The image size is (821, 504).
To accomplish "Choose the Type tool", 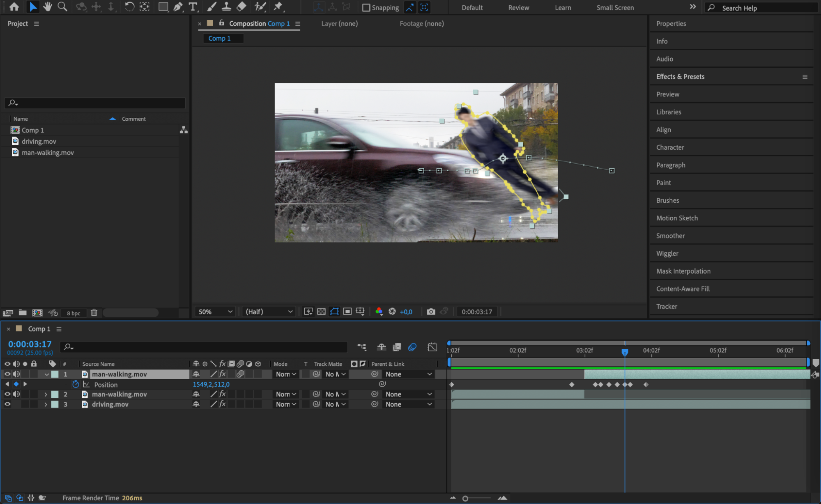I will [193, 7].
